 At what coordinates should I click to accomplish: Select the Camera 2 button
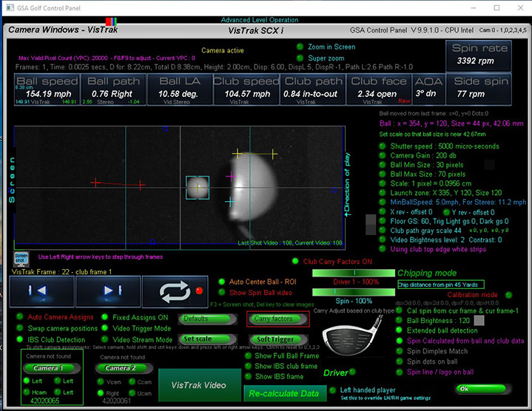(x=124, y=368)
